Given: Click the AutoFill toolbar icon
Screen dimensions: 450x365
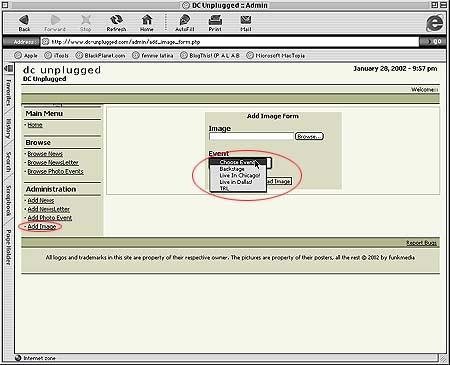Looking at the screenshot, I should click(x=184, y=20).
